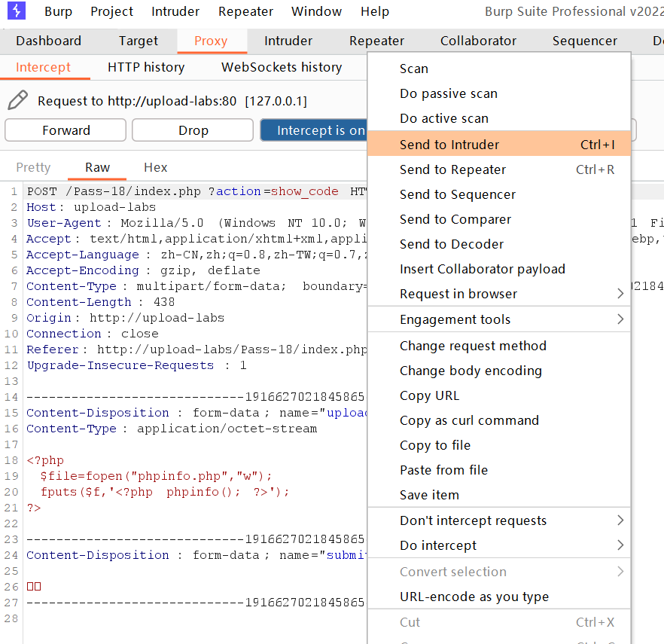
Task: Select Send to Decoder
Action: (x=499, y=245)
